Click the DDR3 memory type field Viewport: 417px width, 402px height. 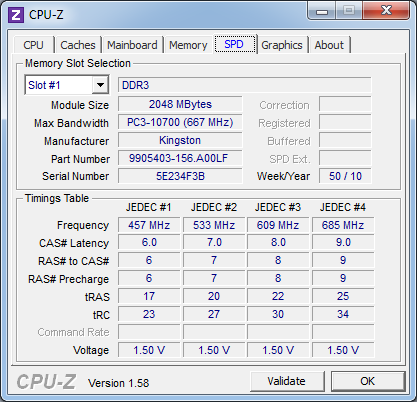(x=245, y=85)
